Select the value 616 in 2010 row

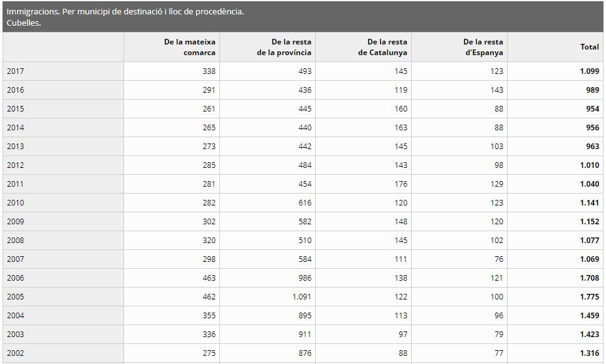coord(305,203)
